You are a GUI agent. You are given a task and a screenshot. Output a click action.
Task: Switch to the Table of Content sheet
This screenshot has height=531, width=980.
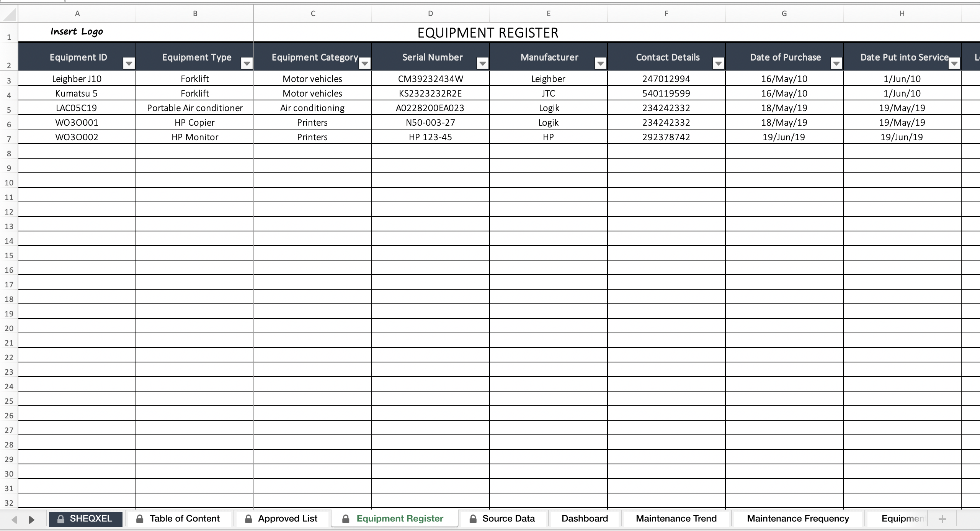tap(179, 519)
